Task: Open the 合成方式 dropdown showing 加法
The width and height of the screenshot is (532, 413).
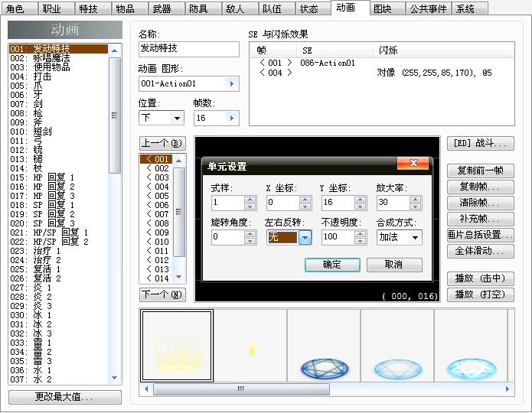Action: pos(415,237)
